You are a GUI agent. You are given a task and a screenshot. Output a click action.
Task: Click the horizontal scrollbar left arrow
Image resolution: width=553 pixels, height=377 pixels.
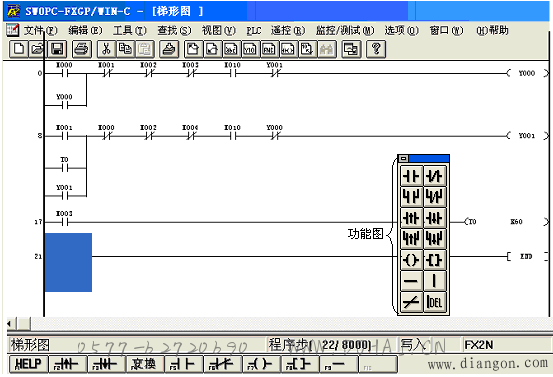(x=10, y=323)
